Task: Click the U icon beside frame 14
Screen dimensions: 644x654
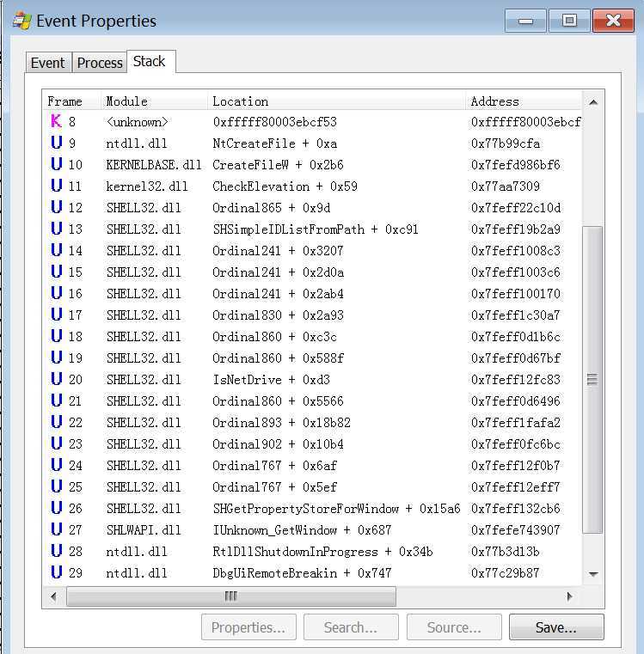Action: click(57, 250)
